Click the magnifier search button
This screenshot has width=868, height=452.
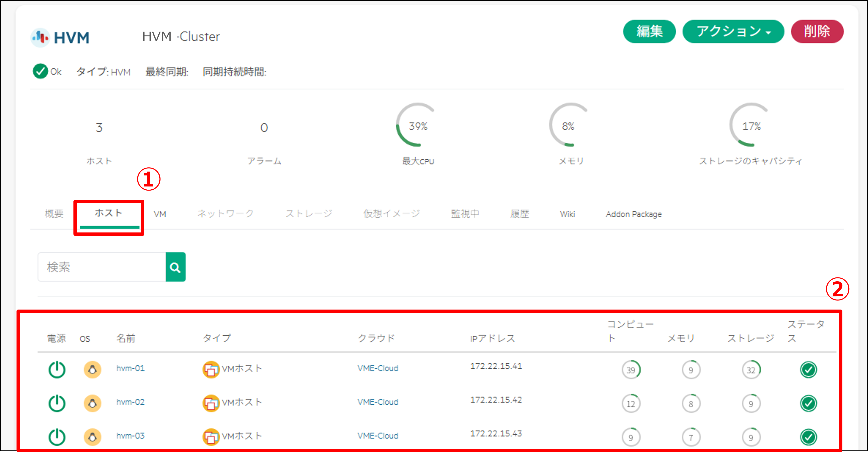[x=175, y=267]
